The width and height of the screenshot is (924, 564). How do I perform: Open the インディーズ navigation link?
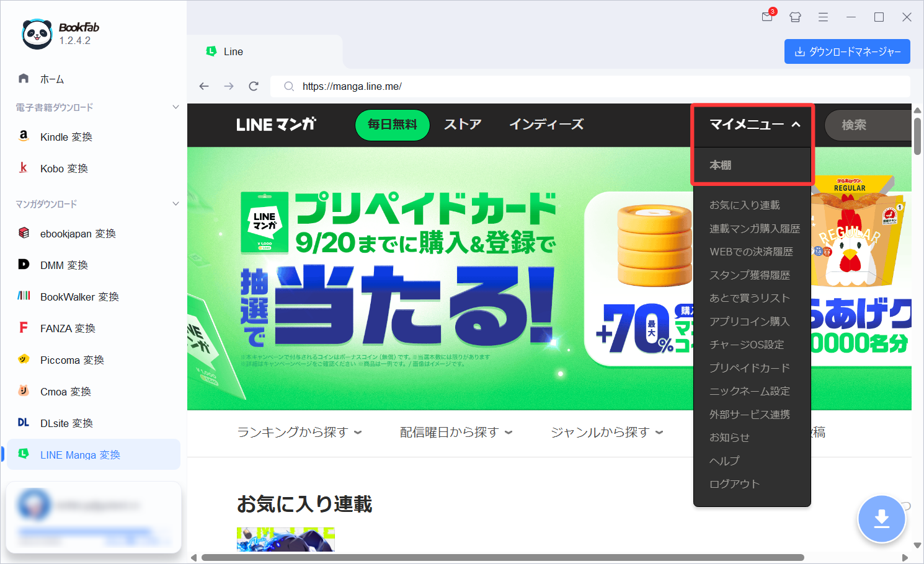click(546, 125)
